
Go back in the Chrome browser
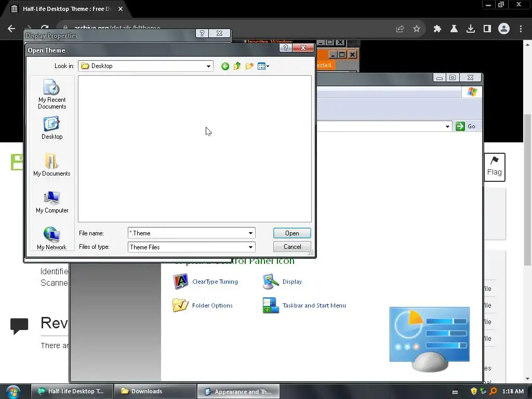(11, 29)
